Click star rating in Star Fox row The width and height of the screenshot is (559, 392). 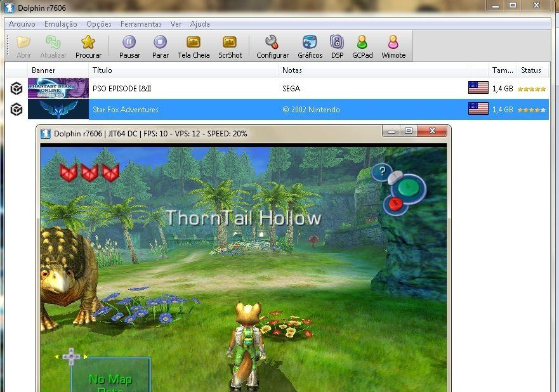(532, 110)
